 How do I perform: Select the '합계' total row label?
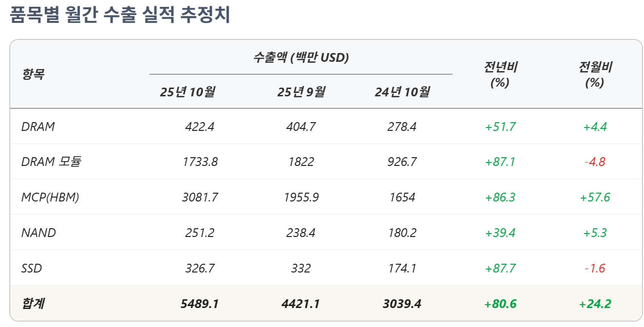point(33,304)
